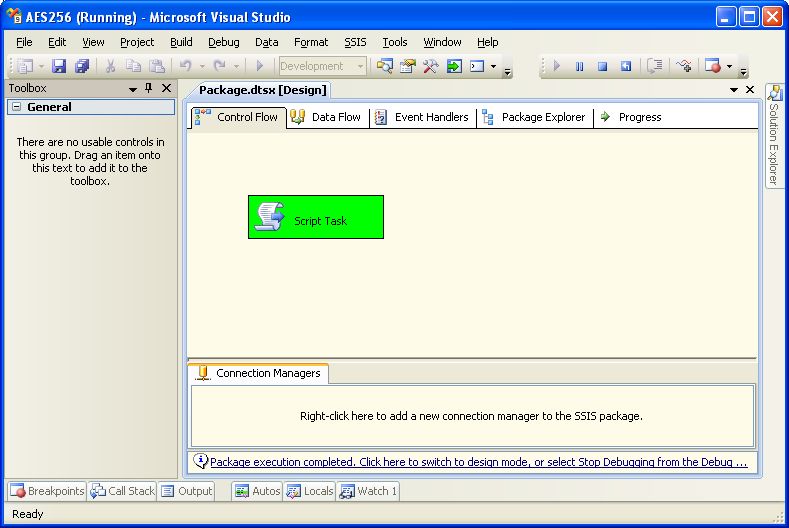The height and width of the screenshot is (528, 789).
Task: Click the Stop Debugging square icon
Action: (x=602, y=66)
